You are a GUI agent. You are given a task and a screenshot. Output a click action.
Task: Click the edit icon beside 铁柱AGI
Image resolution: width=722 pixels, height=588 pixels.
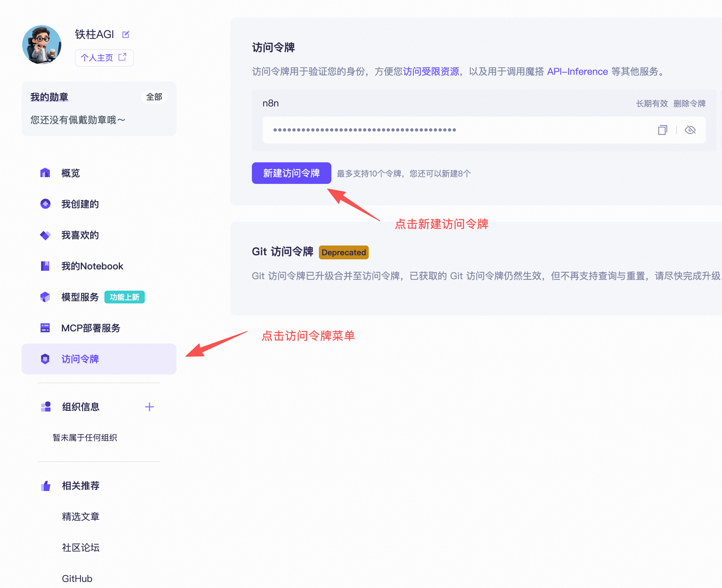point(126,34)
